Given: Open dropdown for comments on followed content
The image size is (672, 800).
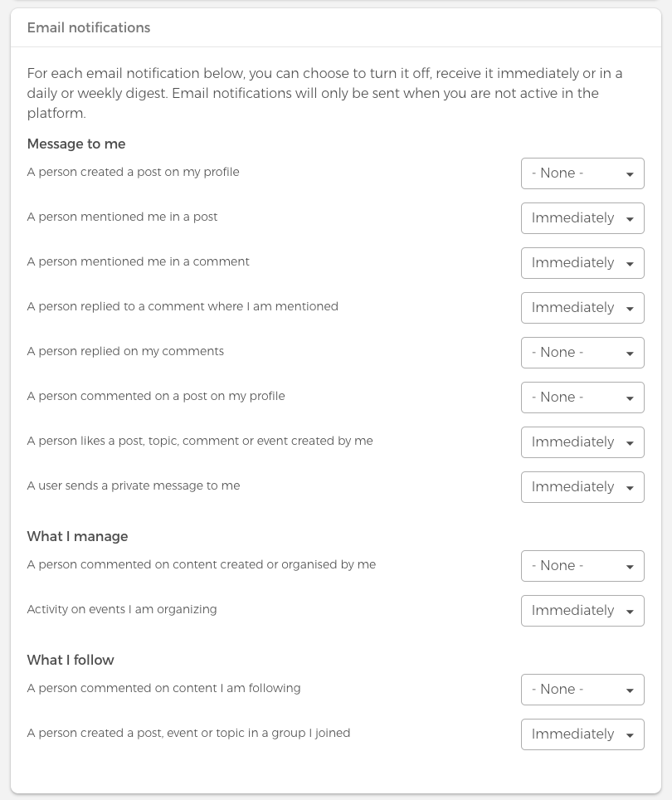Looking at the screenshot, I should coord(582,690).
